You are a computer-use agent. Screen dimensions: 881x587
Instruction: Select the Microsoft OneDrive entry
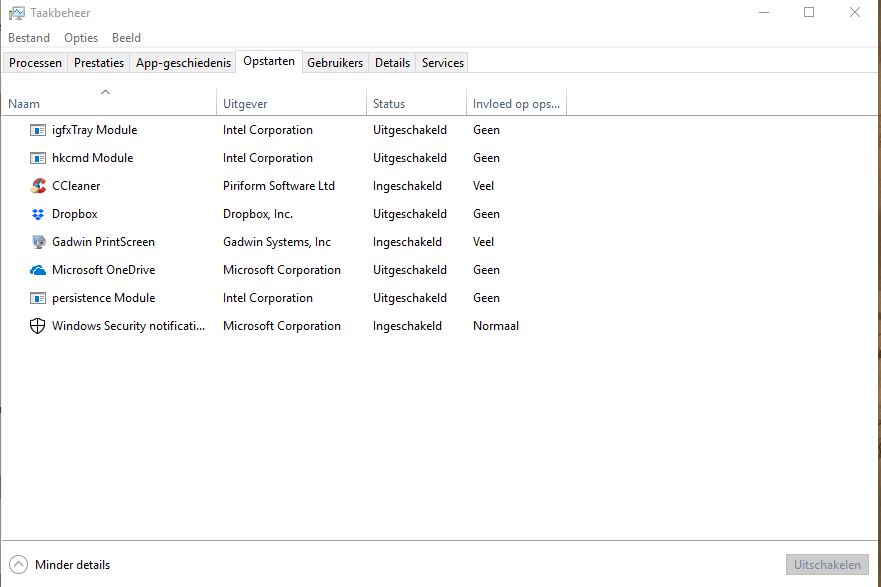[103, 270]
